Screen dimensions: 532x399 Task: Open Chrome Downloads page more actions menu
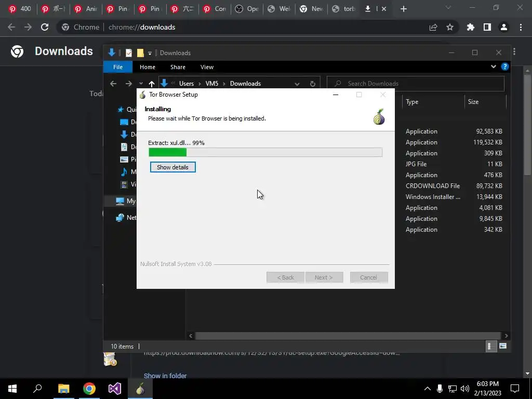(514, 51)
